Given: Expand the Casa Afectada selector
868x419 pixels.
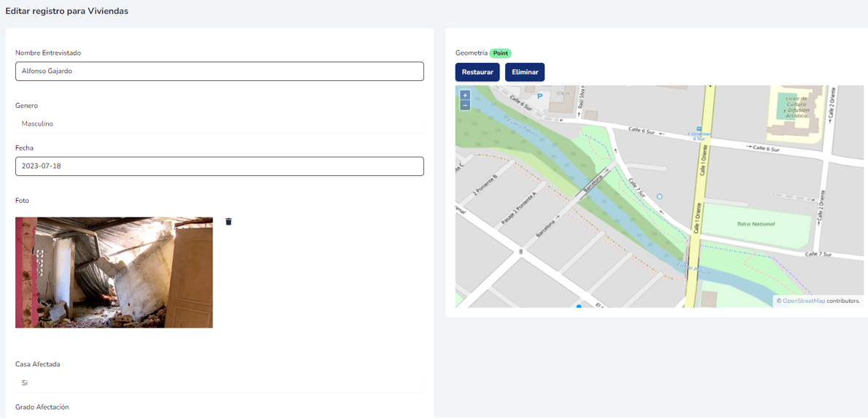Looking at the screenshot, I should tap(219, 383).
